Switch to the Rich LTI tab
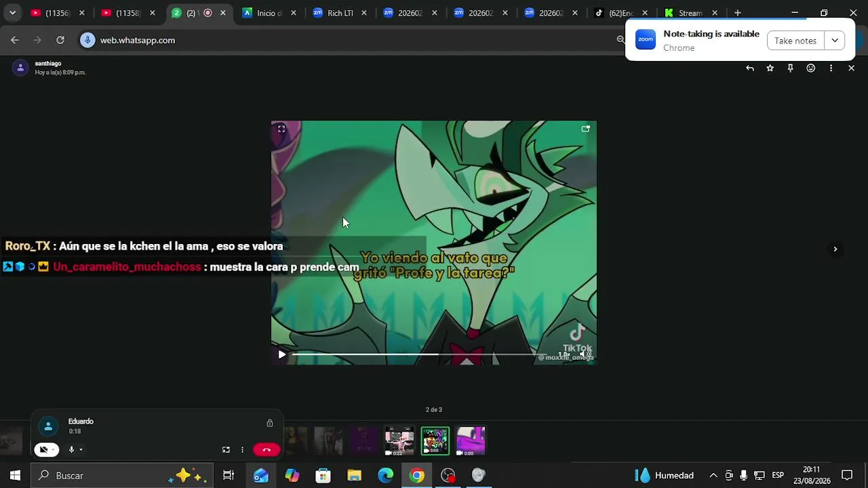Image resolution: width=868 pixels, height=488 pixels. click(340, 13)
